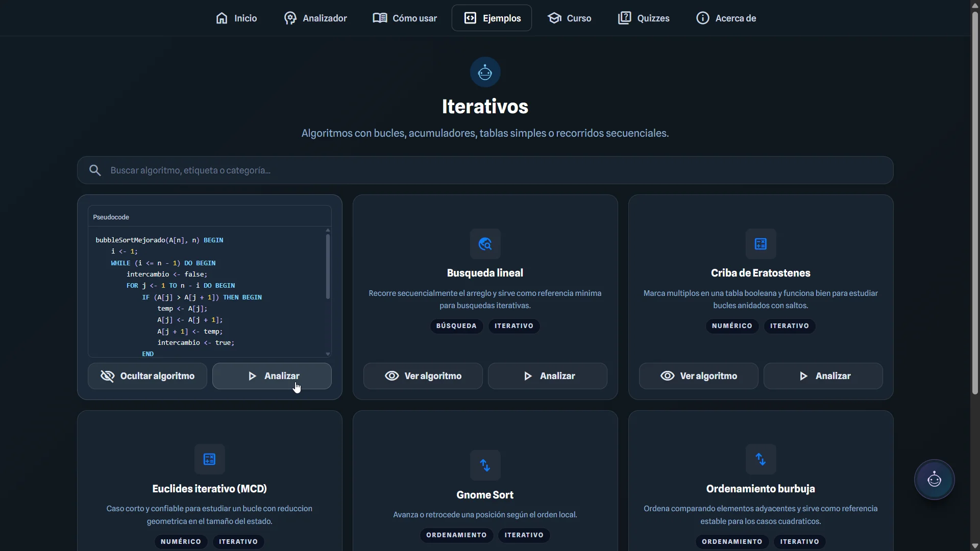This screenshot has height=551, width=980.
Task: Click the pseudocode scrollbar down arrow
Action: 328,354
